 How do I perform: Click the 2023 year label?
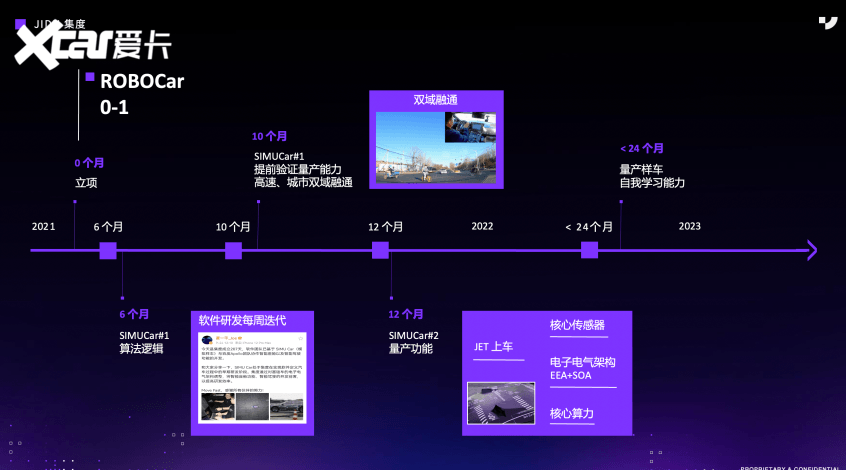pos(690,227)
